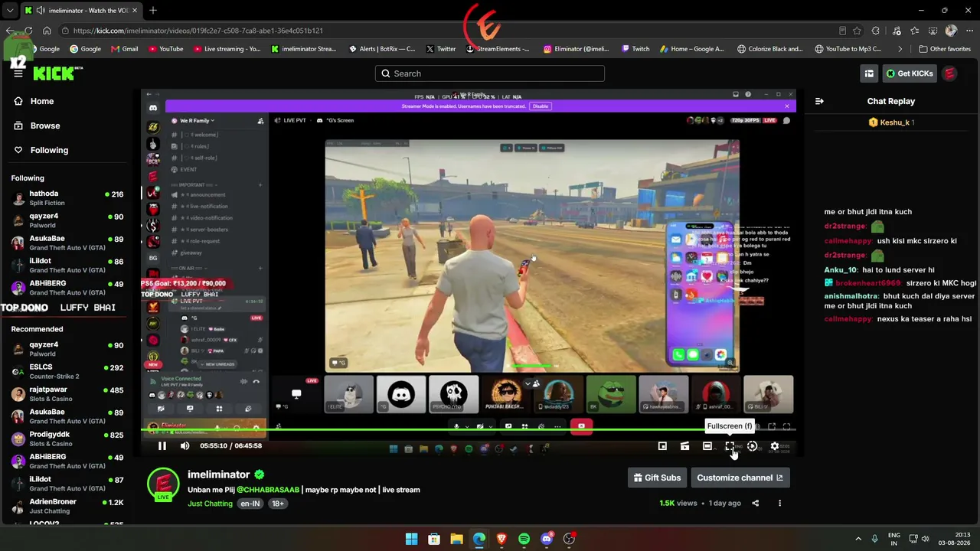Open Spotify from the taskbar
Image resolution: width=980 pixels, height=551 pixels.
(524, 539)
